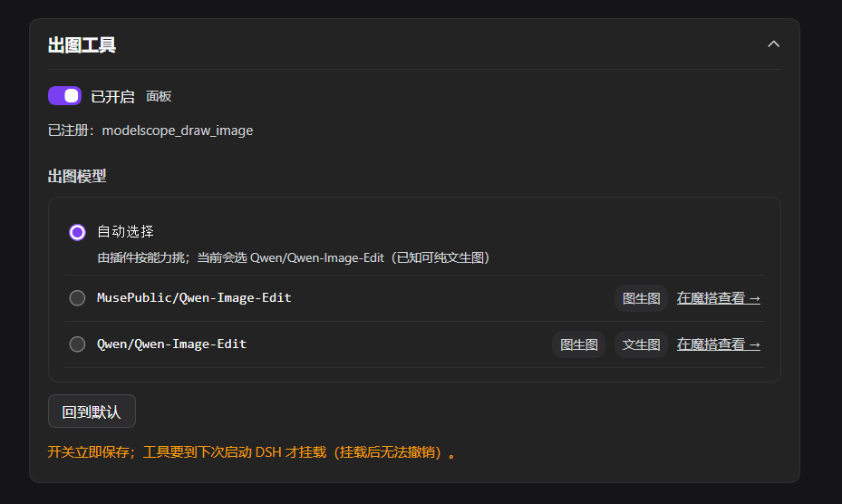Image resolution: width=842 pixels, height=504 pixels.
Task: Click the orange 开关立即保存 warning text
Action: [251, 452]
